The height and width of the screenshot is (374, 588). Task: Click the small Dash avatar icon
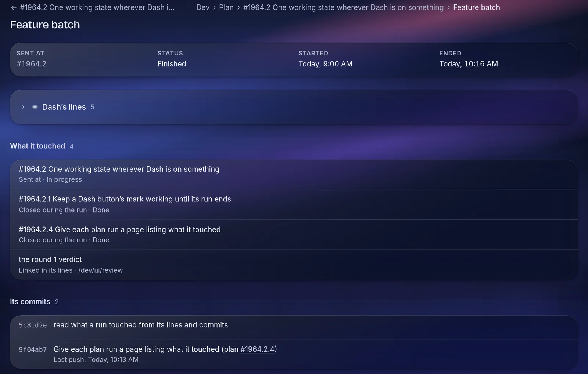[35, 107]
